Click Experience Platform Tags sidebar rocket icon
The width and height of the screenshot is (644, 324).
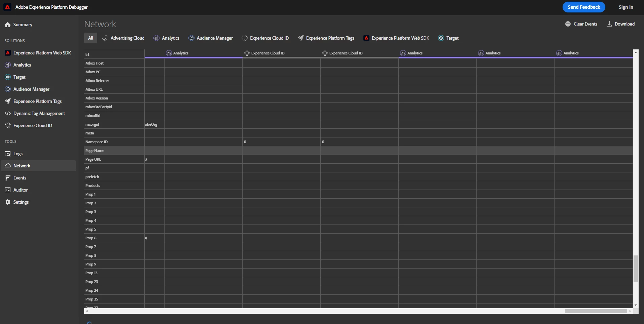point(8,102)
